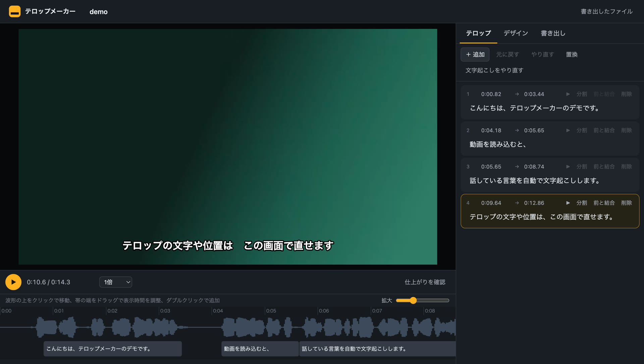Click 削除 on caption 3
644x364 pixels.
pyautogui.click(x=626, y=167)
